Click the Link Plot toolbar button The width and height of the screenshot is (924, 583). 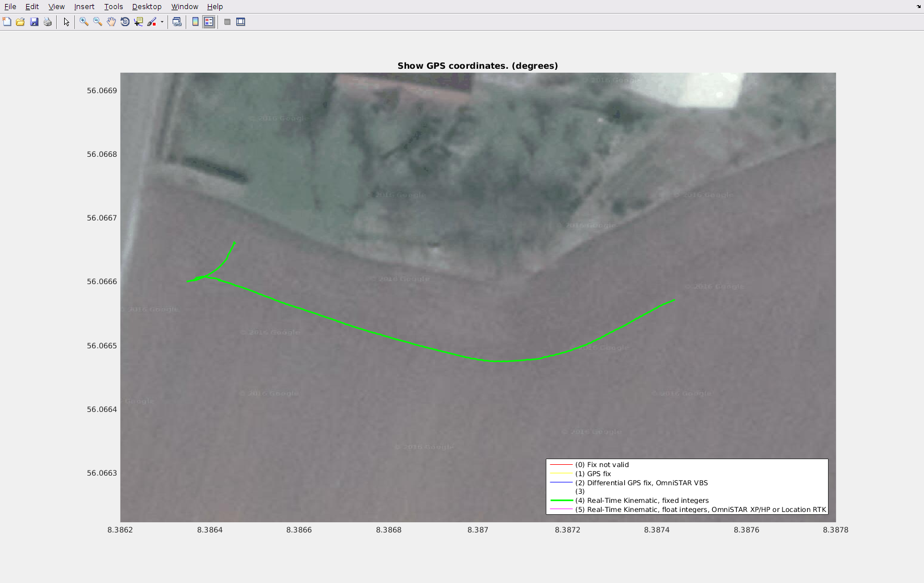click(x=177, y=22)
